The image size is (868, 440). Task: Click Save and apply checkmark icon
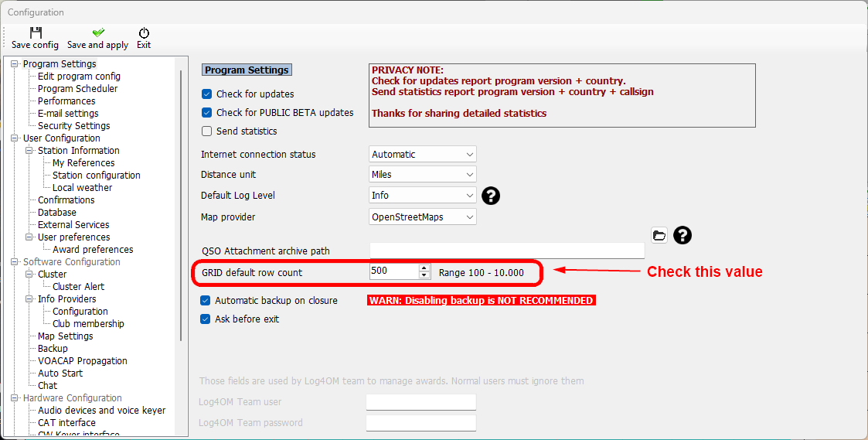tap(98, 32)
